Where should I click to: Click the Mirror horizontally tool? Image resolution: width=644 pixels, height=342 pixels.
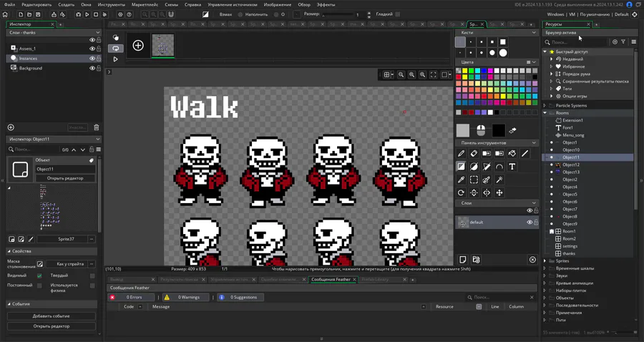487,192
